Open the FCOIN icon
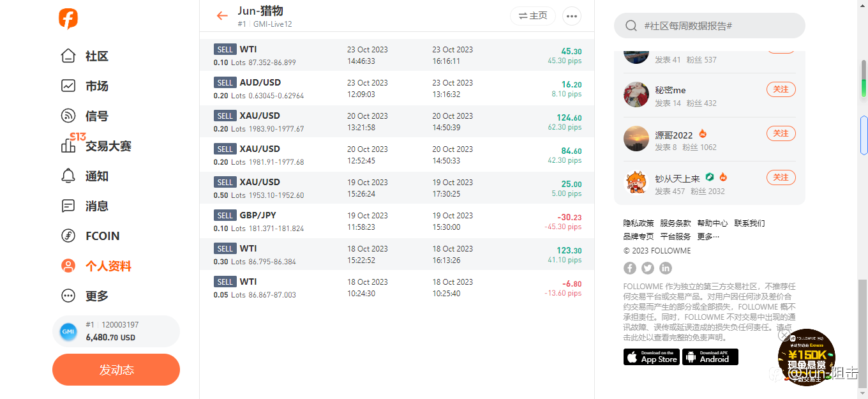 pos(68,236)
